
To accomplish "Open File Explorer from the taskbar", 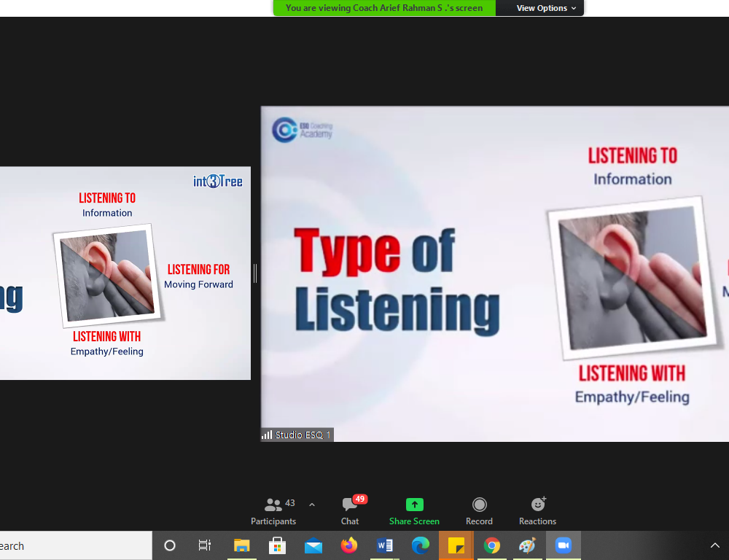I will 241,545.
